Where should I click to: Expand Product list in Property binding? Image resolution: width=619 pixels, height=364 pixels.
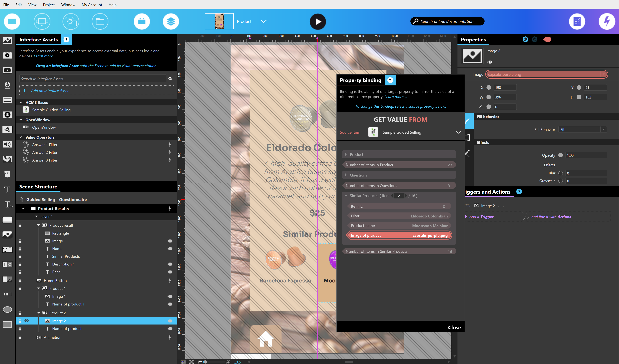click(x=346, y=154)
